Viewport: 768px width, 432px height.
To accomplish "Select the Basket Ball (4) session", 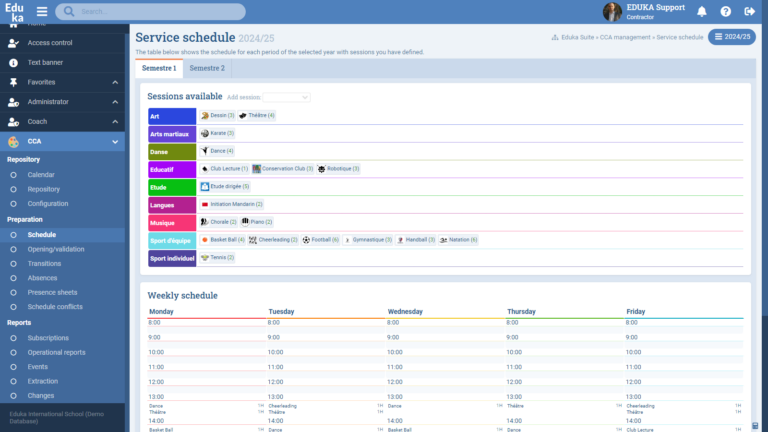I will [222, 240].
